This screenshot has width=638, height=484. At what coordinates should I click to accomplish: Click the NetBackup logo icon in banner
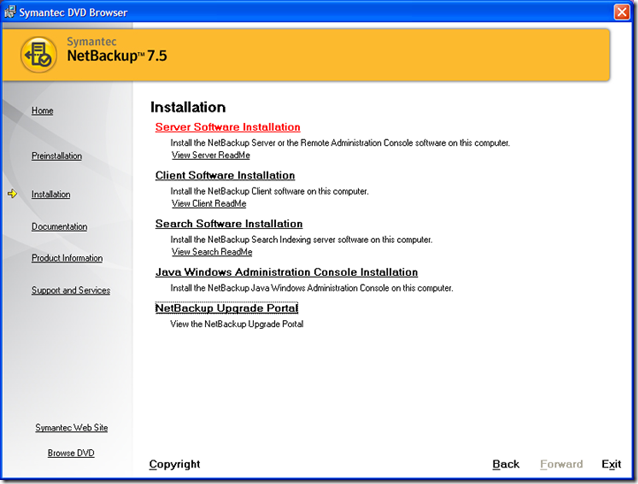point(39,55)
